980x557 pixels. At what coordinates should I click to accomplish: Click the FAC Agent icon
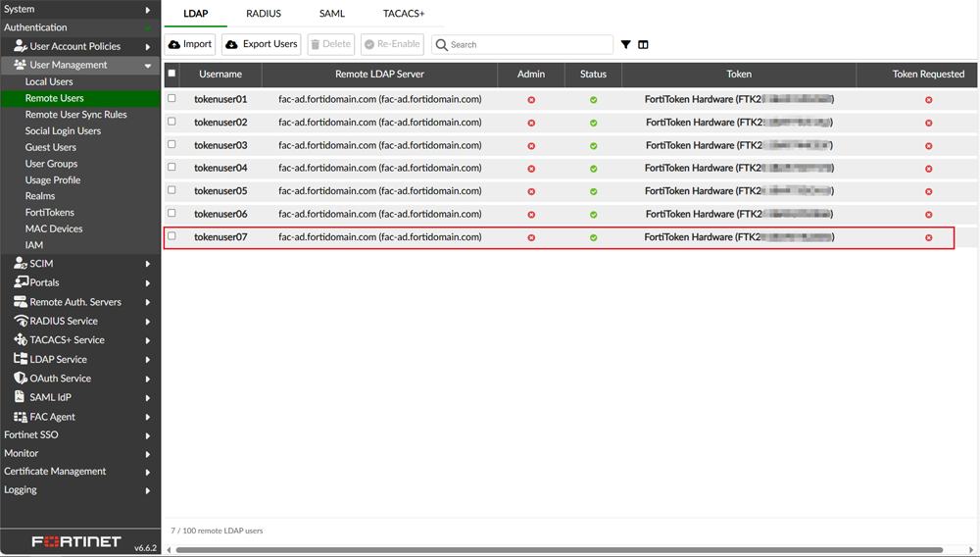point(21,417)
